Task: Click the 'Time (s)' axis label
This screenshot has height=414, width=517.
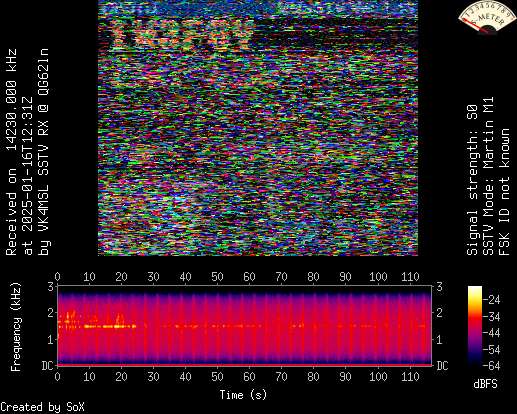Action: click(243, 395)
